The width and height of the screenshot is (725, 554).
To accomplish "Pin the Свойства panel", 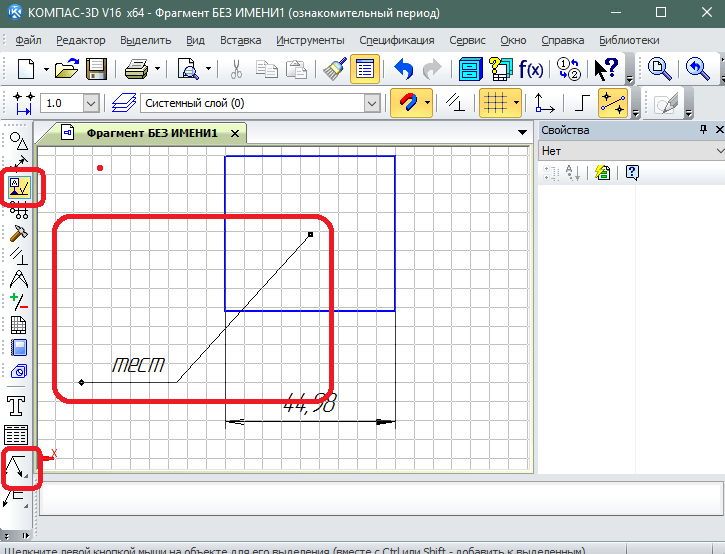I will pos(703,131).
